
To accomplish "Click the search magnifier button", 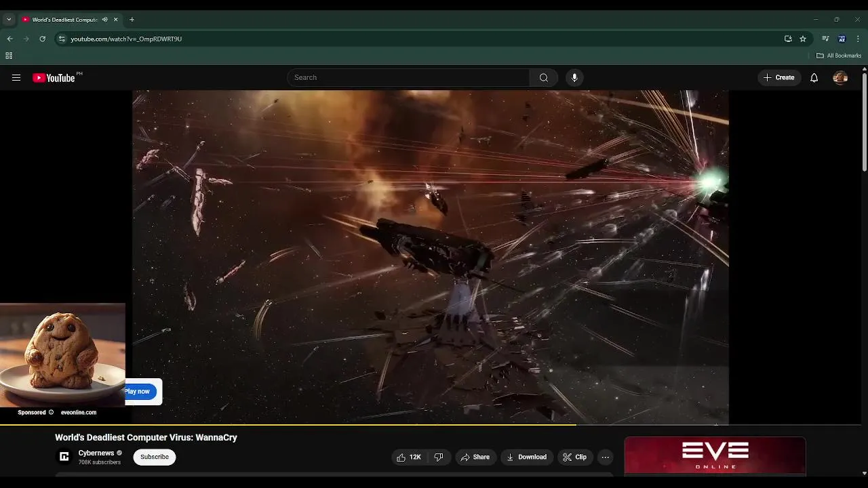I will [543, 77].
